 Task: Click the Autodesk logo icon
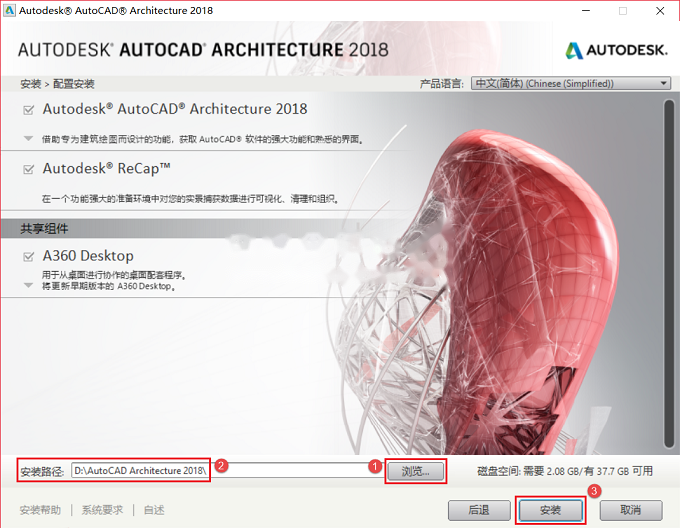[x=574, y=50]
